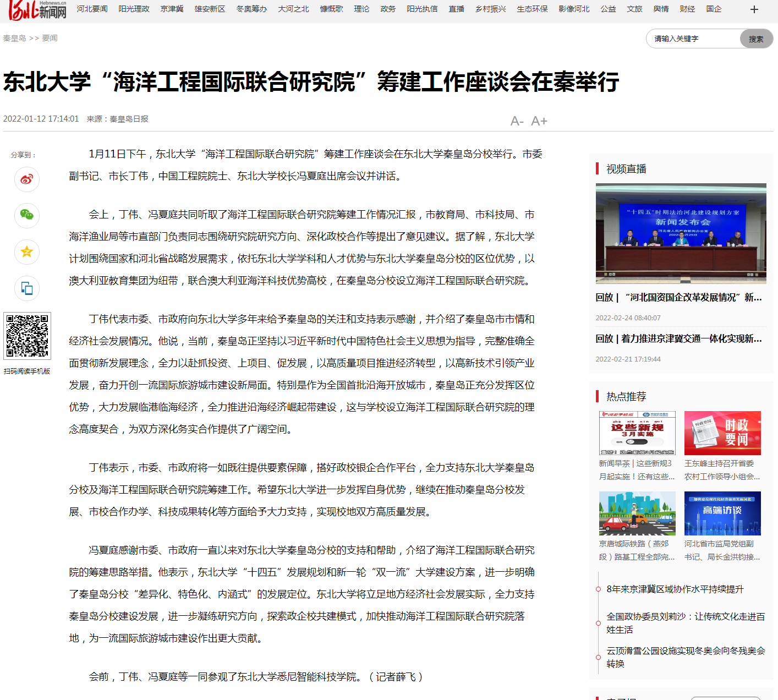Image resolution: width=778 pixels, height=700 pixels.
Task: Open 8年来京津冀区域协作水平持续提升 link
Action: (x=675, y=589)
